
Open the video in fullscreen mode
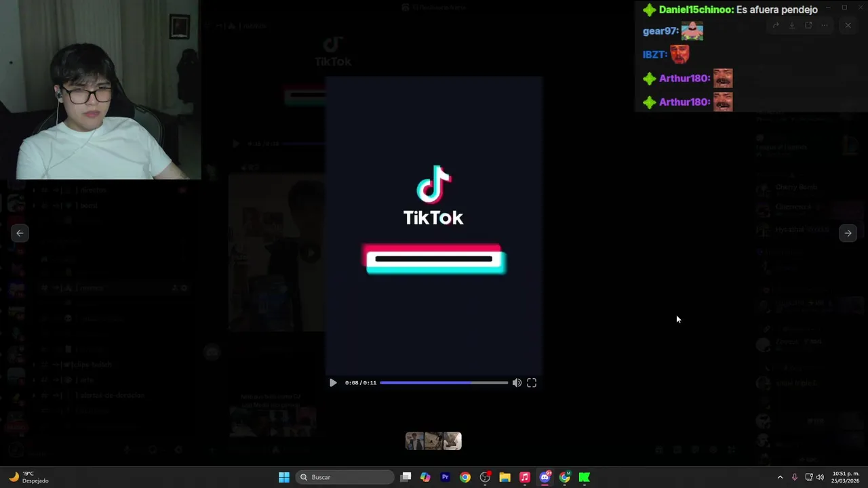(532, 383)
